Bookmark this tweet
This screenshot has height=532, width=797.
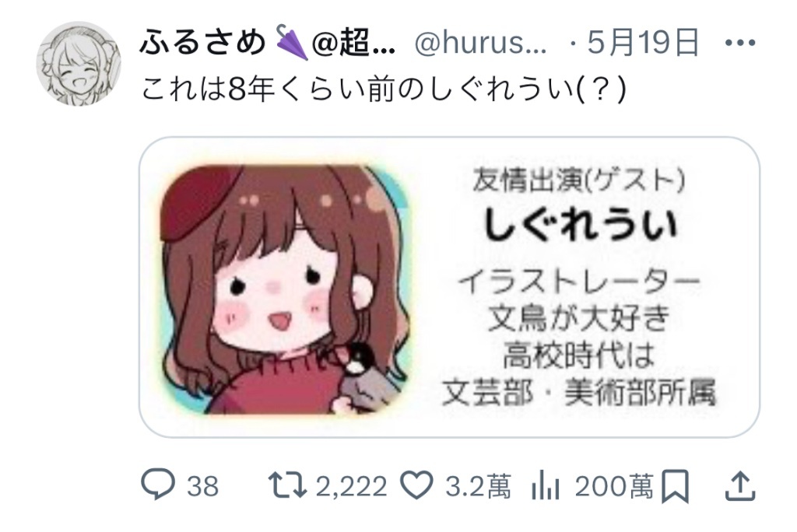(675, 487)
